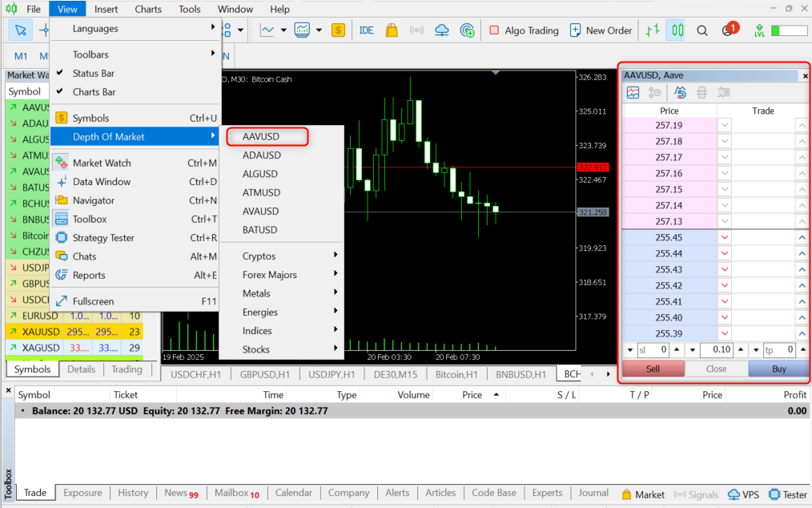Toggle the Status Bar checkmark option
The height and width of the screenshot is (508, 812).
(135, 73)
